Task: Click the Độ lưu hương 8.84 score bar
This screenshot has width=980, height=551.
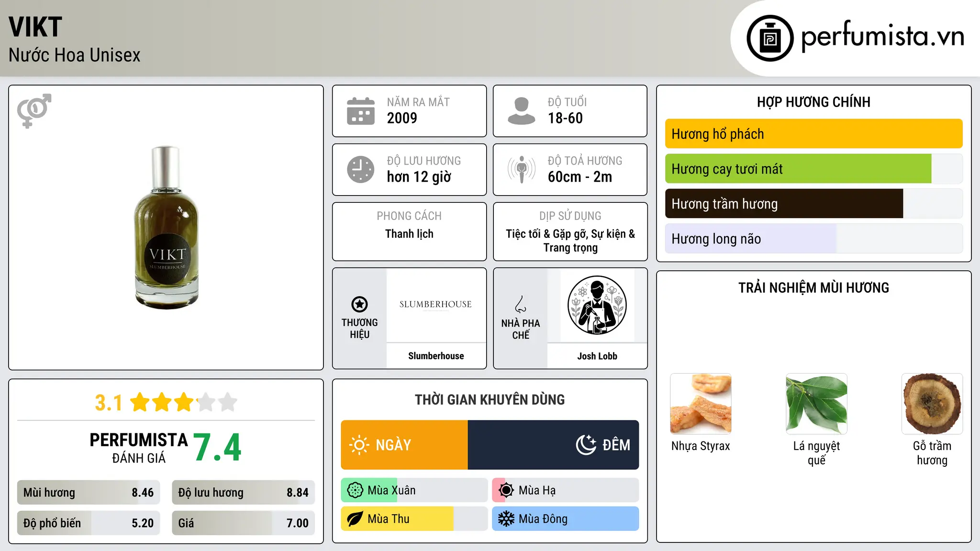Action: point(243,493)
